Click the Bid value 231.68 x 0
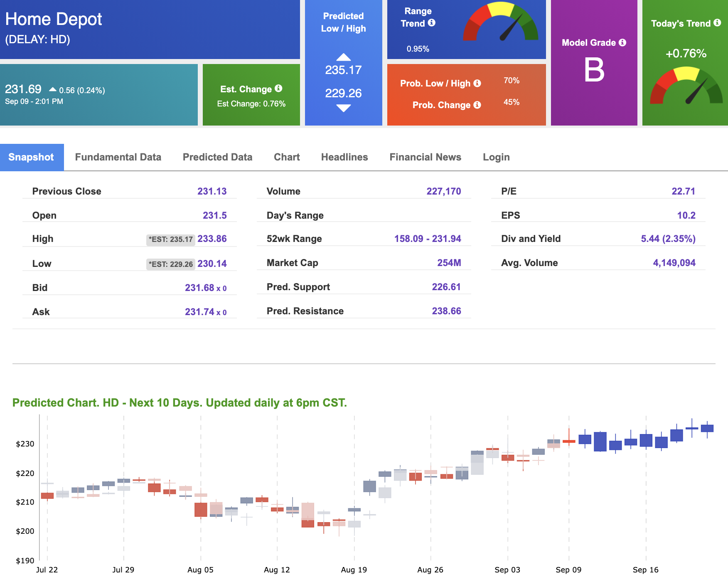The image size is (728, 582). (206, 288)
